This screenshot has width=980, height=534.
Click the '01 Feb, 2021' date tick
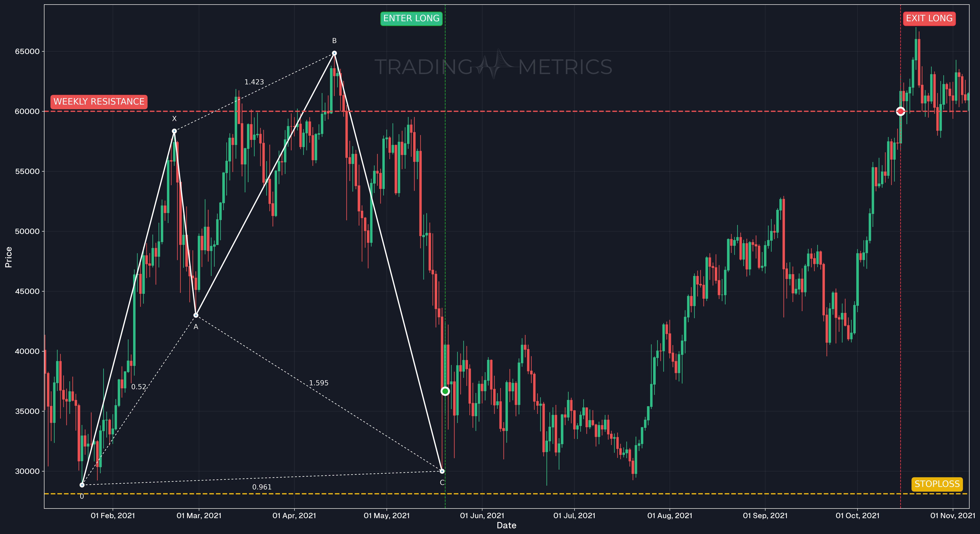[113, 516]
